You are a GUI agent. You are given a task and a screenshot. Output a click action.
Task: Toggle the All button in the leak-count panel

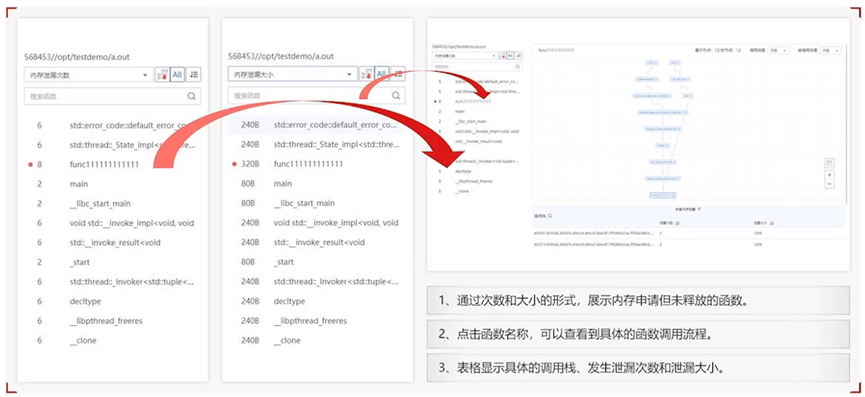[177, 74]
